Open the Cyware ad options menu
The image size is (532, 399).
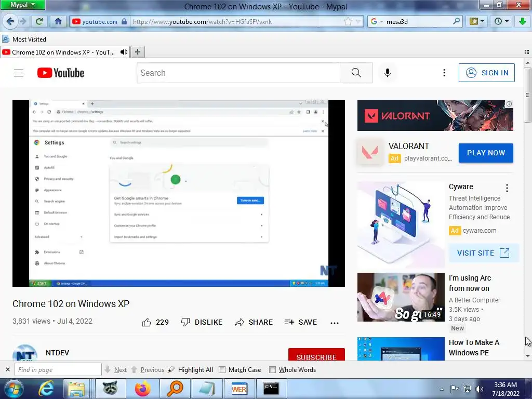click(507, 188)
